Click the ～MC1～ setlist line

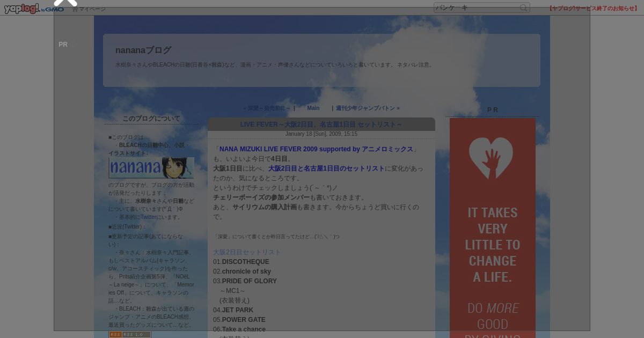(x=232, y=291)
